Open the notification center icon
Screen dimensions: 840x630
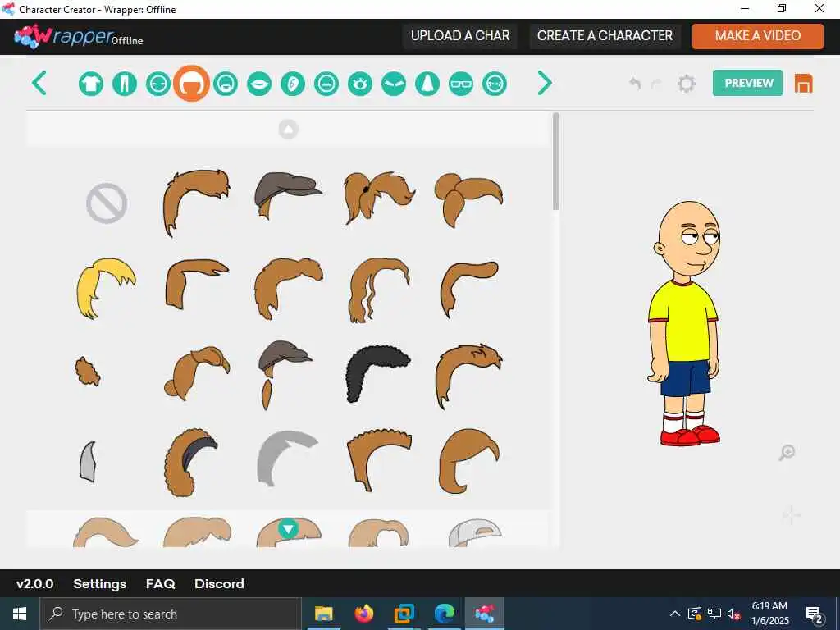(815, 614)
